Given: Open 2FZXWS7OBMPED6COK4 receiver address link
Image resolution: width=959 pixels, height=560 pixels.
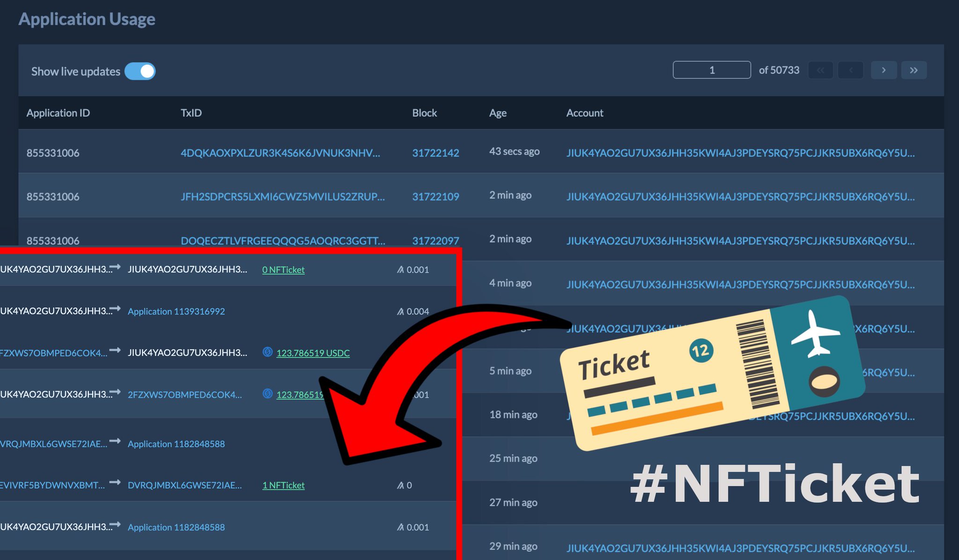Looking at the screenshot, I should 184,395.
